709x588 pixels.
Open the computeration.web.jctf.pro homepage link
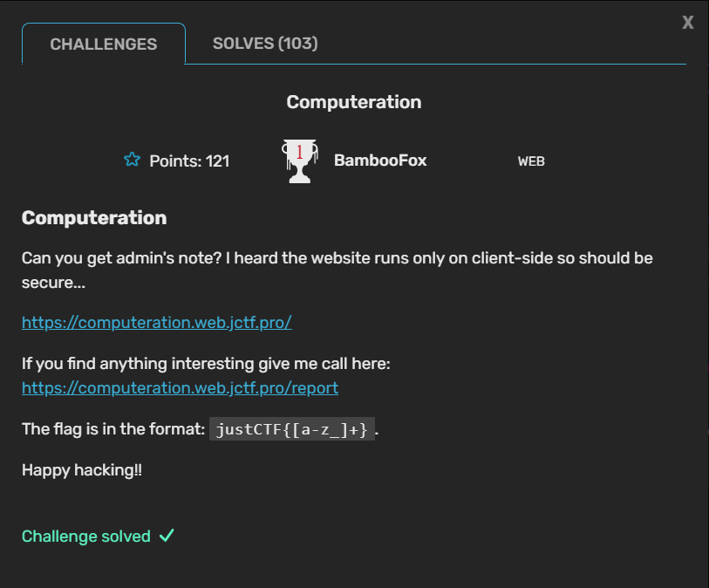[157, 322]
